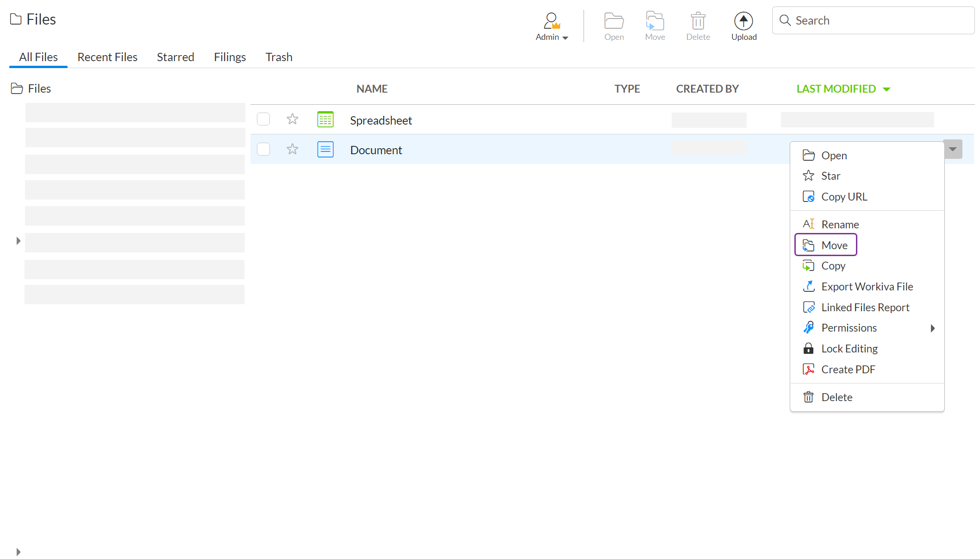Toggle the Document row dropdown arrow
Screen dimensions: 980x559
coord(953,149)
